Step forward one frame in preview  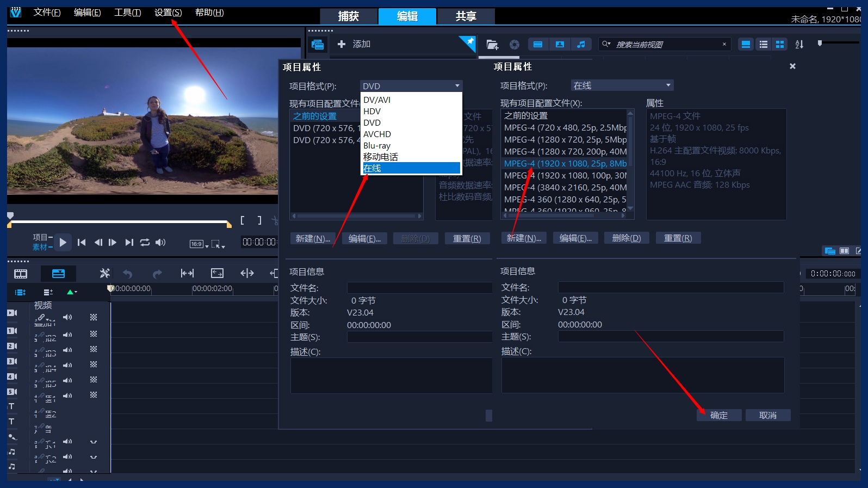pos(113,243)
